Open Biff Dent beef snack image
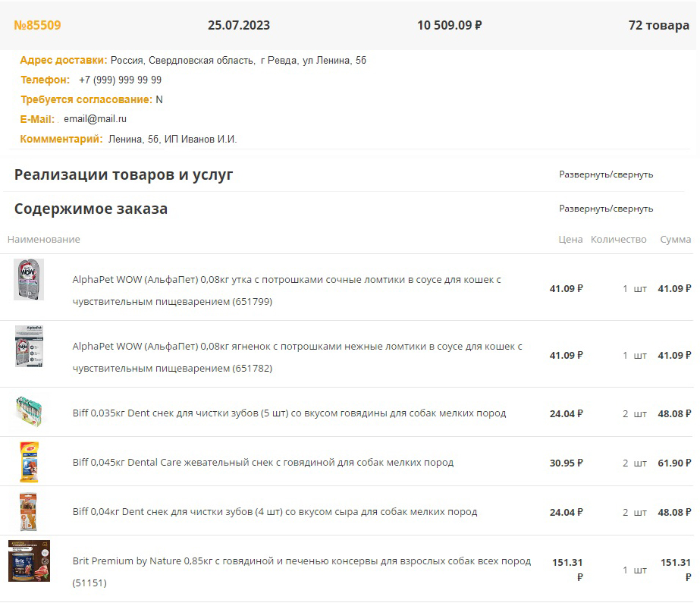 [29, 412]
